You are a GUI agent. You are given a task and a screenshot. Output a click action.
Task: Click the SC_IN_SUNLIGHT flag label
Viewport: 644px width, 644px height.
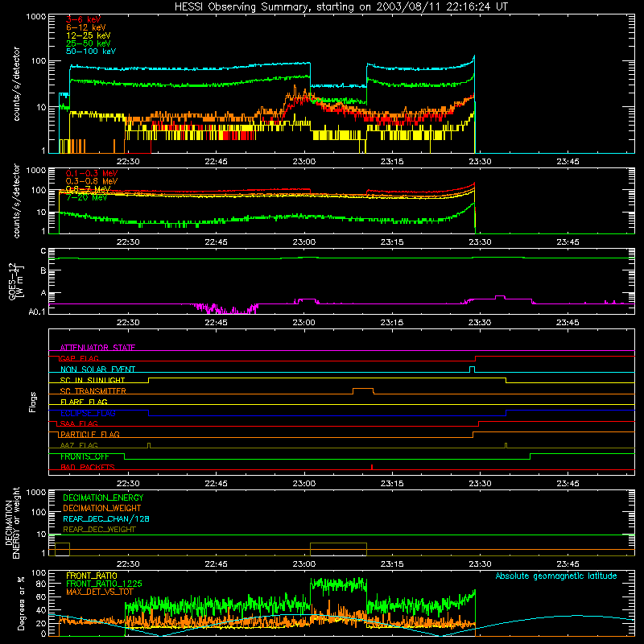93,380
